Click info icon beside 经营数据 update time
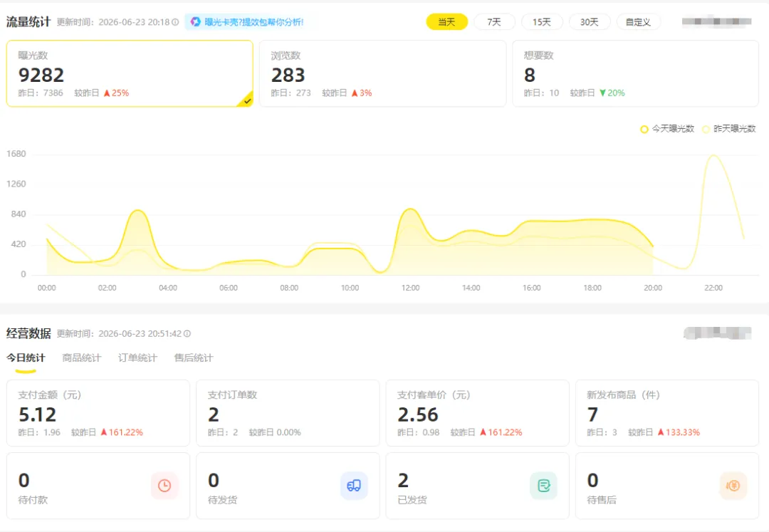Viewport: 769px width, 532px height. [187, 333]
